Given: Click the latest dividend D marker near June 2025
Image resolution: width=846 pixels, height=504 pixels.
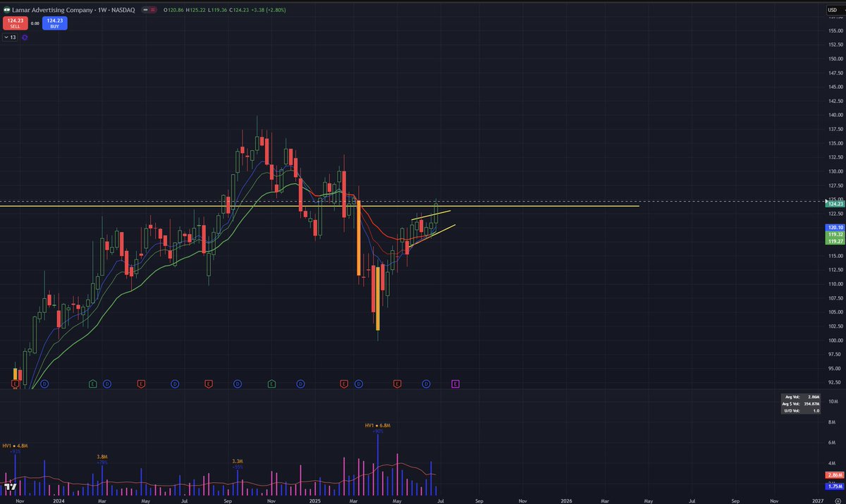Looking at the screenshot, I should pos(427,383).
